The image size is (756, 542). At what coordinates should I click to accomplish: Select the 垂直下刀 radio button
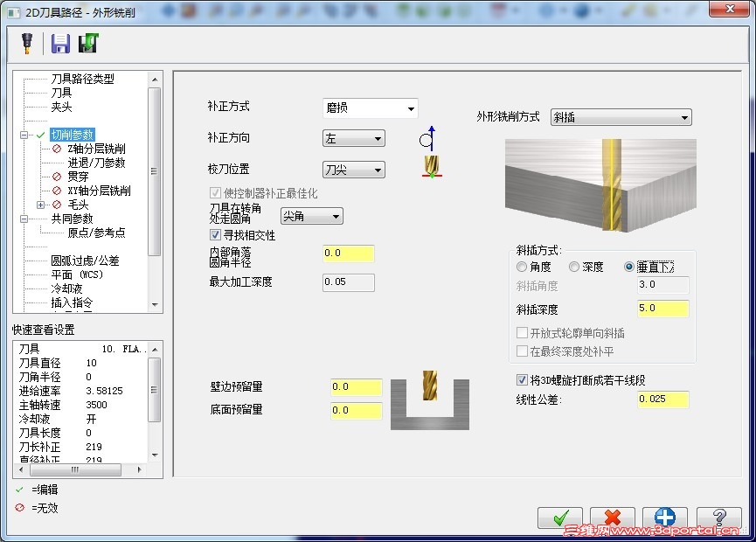(628, 267)
